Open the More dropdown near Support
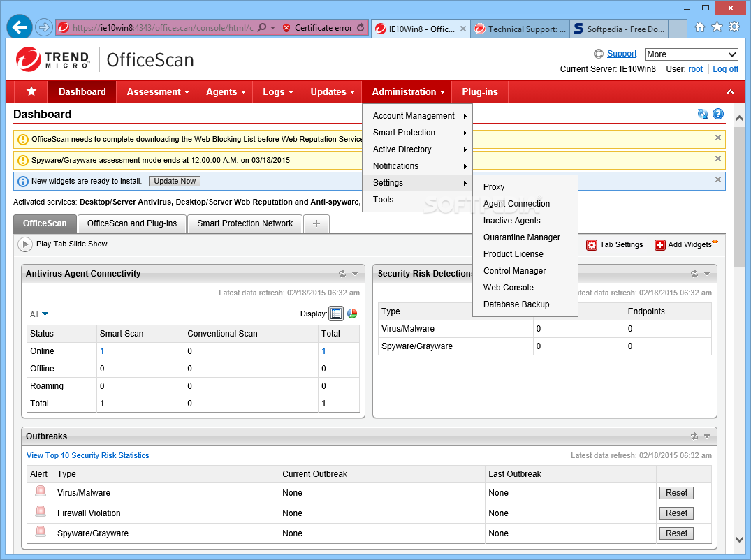Viewport: 751px width, 560px height. click(691, 54)
